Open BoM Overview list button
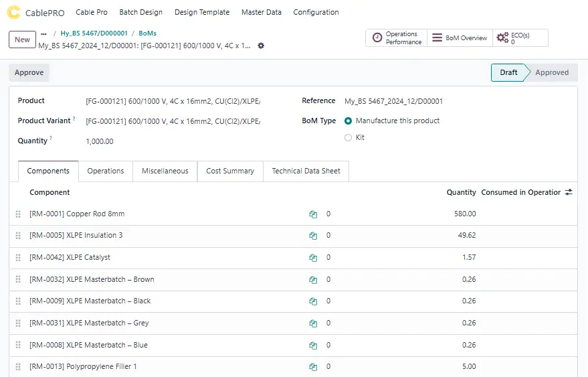 [x=460, y=38]
